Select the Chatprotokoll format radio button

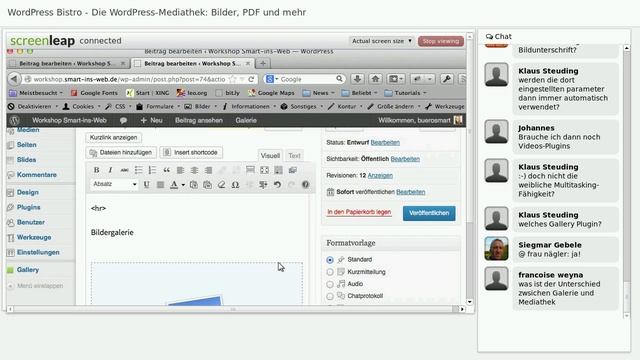330,296
